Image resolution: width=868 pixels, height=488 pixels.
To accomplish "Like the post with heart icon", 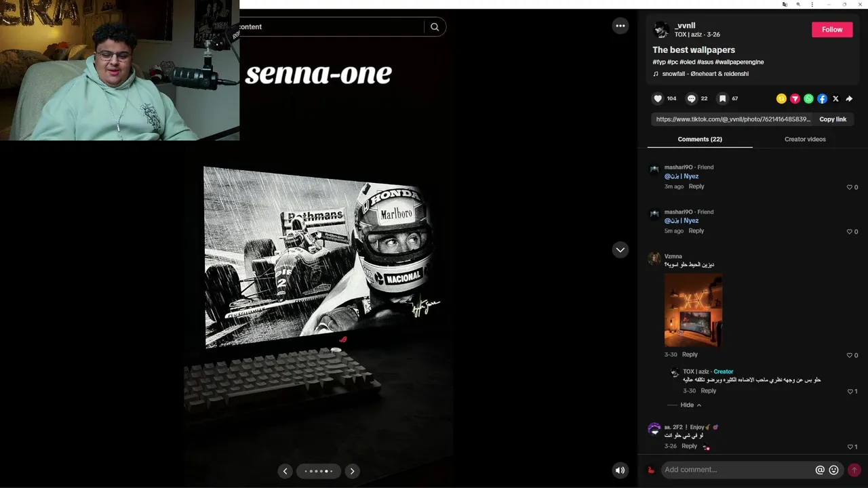I will point(657,98).
